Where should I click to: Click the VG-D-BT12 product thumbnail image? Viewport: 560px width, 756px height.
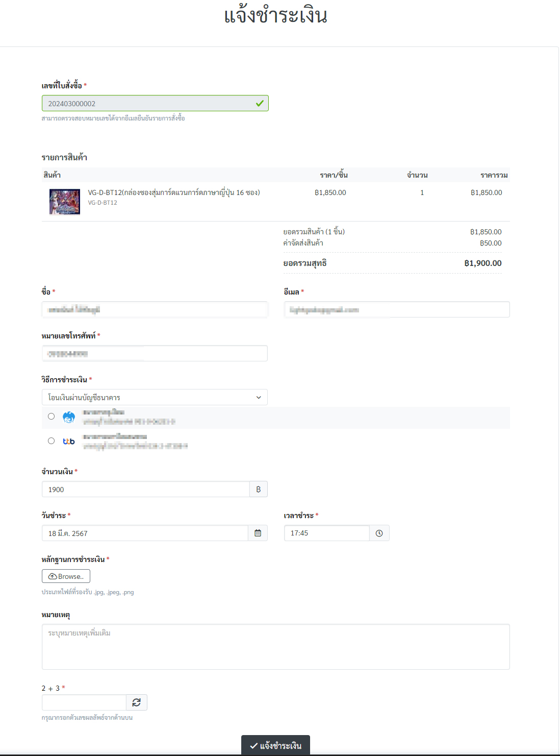pyautogui.click(x=65, y=202)
